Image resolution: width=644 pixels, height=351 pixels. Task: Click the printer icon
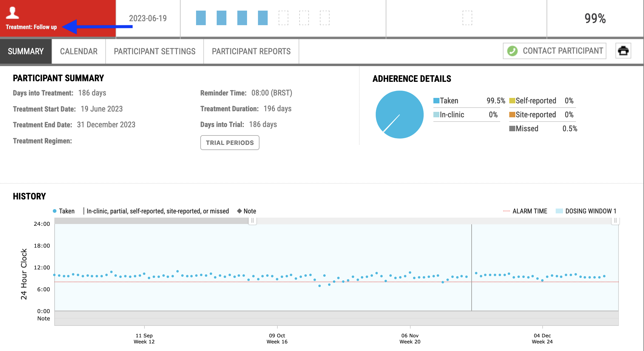coord(623,51)
